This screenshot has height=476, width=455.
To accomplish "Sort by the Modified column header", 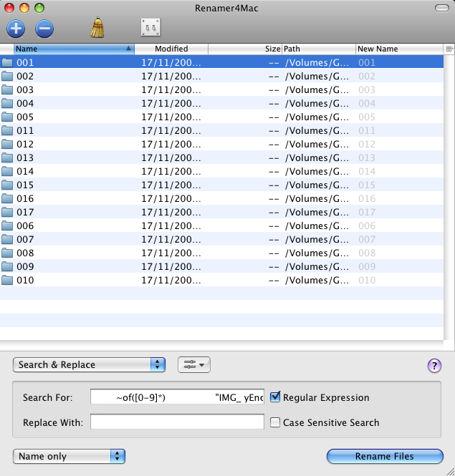I will pos(171,49).
